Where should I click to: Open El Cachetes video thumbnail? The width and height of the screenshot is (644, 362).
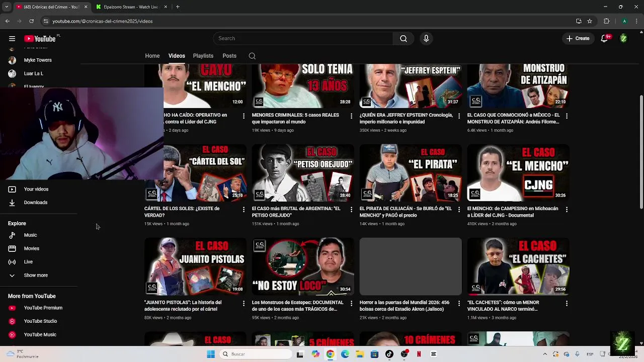tap(518, 266)
